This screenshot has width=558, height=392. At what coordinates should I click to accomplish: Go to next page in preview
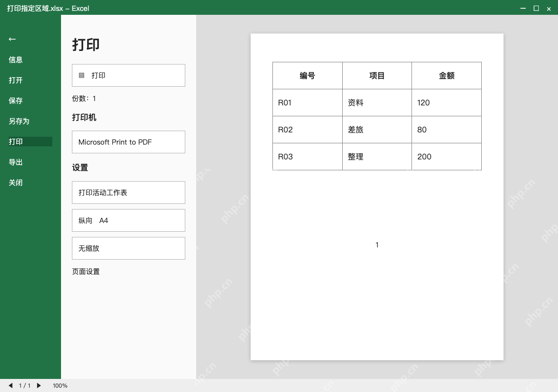click(x=39, y=385)
